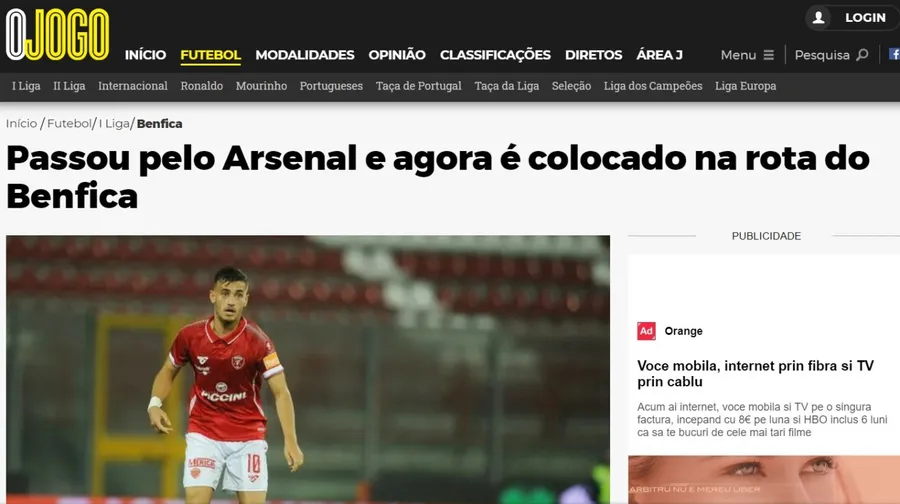This screenshot has height=504, width=900.
Task: Click the Futebol breadcrumb link
Action: pos(69,123)
